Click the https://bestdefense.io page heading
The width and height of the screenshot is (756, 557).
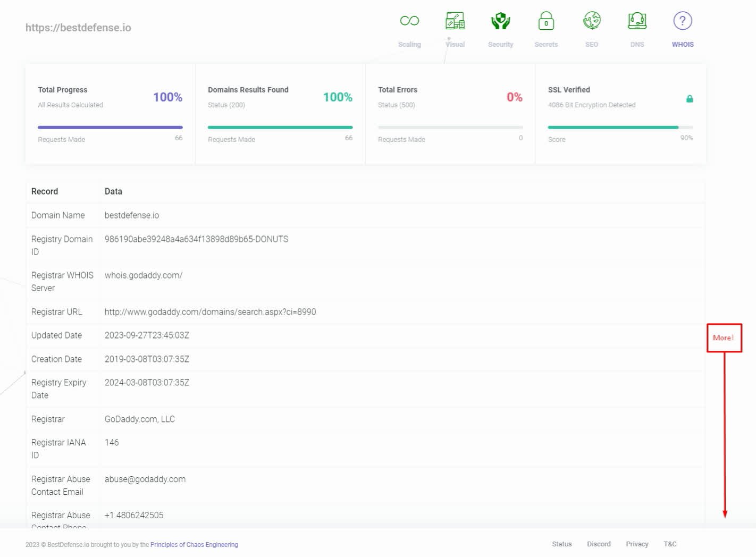(78, 28)
